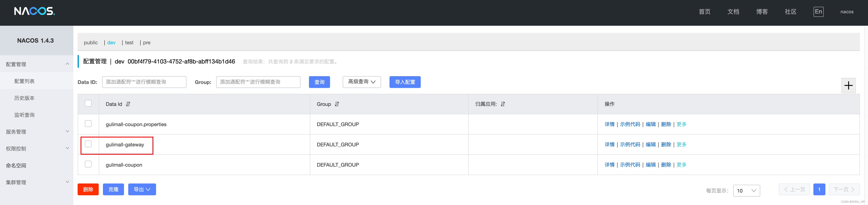
Task: Switch to the dev namespace tab
Action: point(111,42)
